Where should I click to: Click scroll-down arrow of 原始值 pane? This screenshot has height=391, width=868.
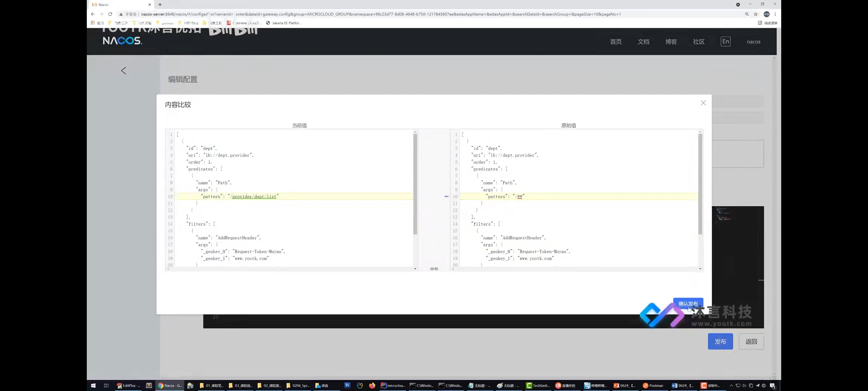[700, 269]
